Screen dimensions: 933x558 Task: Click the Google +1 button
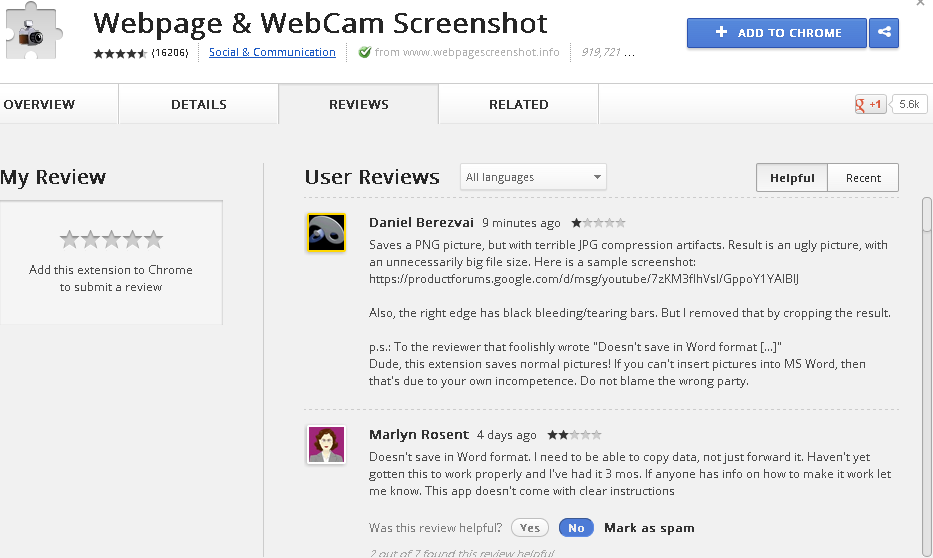click(870, 104)
